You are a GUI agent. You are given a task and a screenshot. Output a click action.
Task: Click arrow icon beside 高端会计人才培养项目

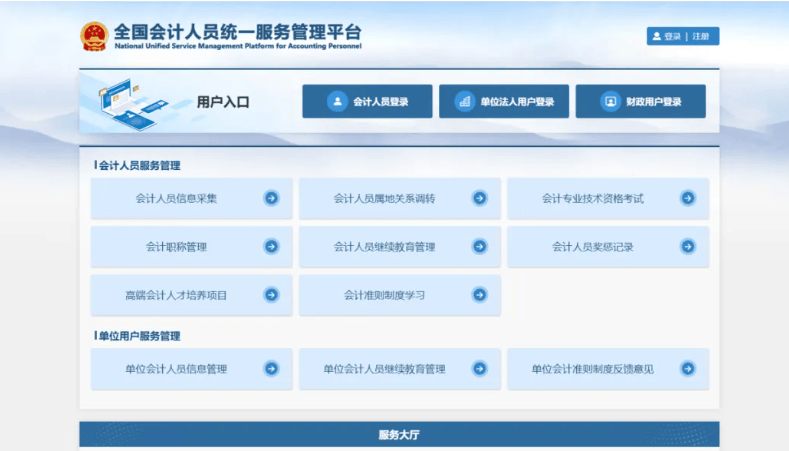[271, 295]
